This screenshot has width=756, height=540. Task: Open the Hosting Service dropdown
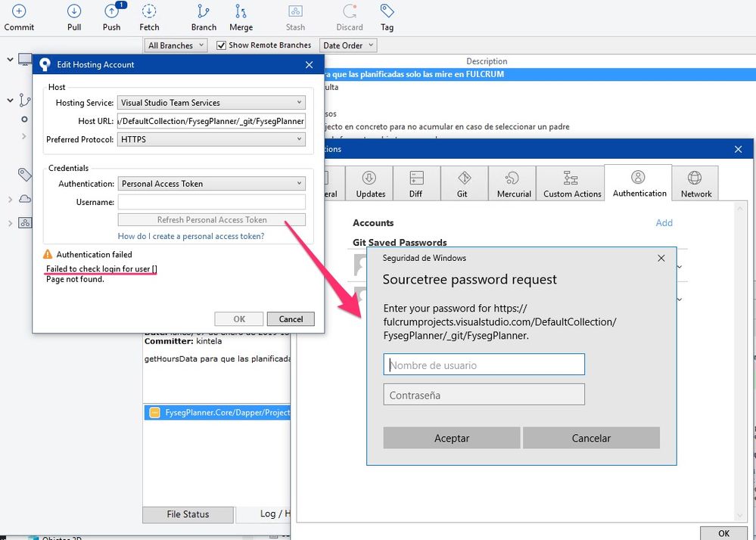point(211,103)
